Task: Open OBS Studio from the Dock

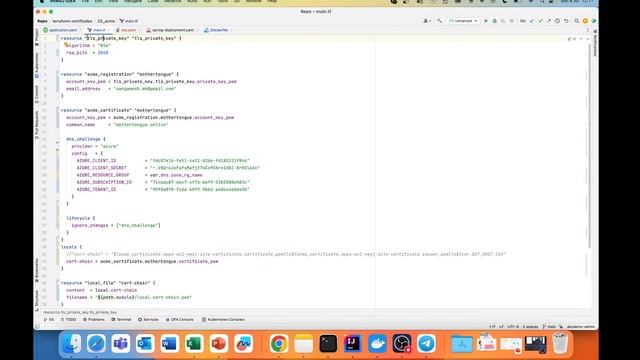Action: (x=402, y=344)
